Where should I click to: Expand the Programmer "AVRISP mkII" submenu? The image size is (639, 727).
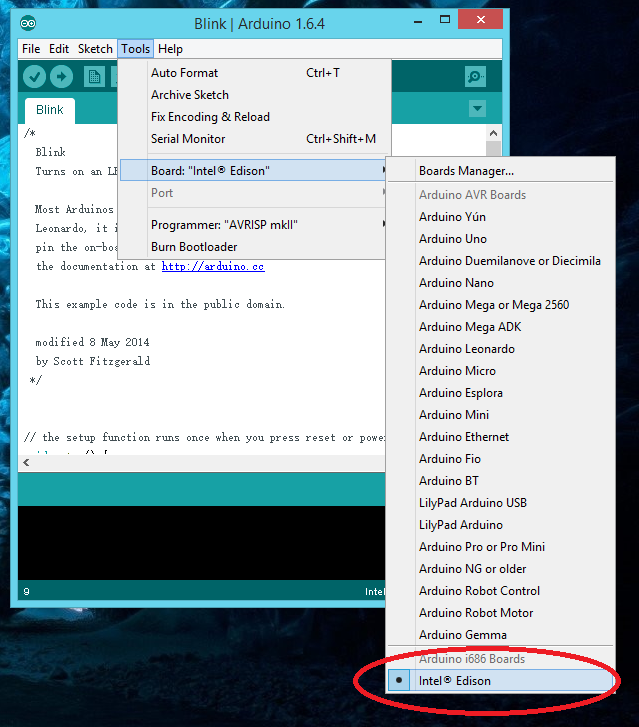pos(252,225)
